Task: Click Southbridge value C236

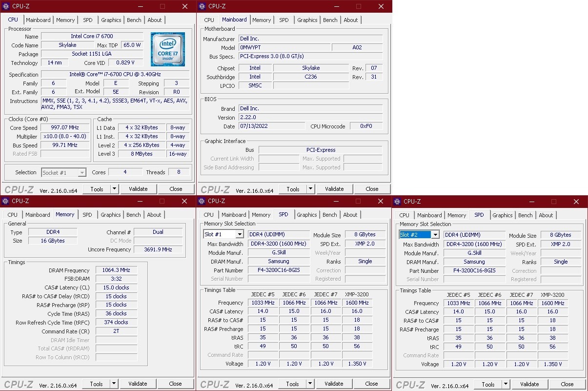Action: click(x=311, y=77)
